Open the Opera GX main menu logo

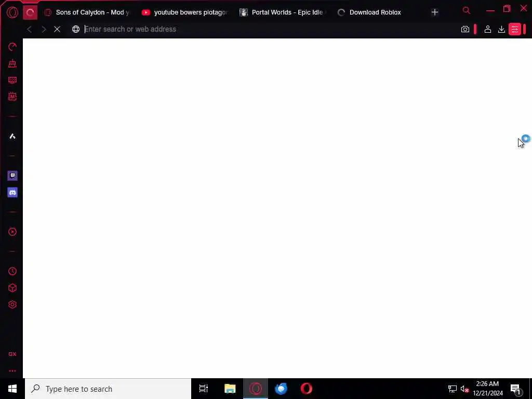12,12
